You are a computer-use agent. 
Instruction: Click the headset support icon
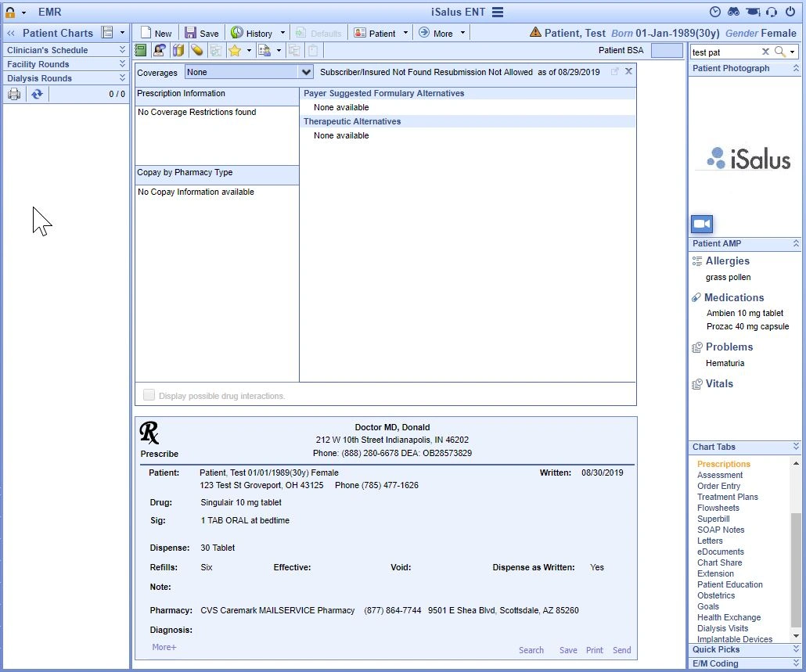(771, 11)
